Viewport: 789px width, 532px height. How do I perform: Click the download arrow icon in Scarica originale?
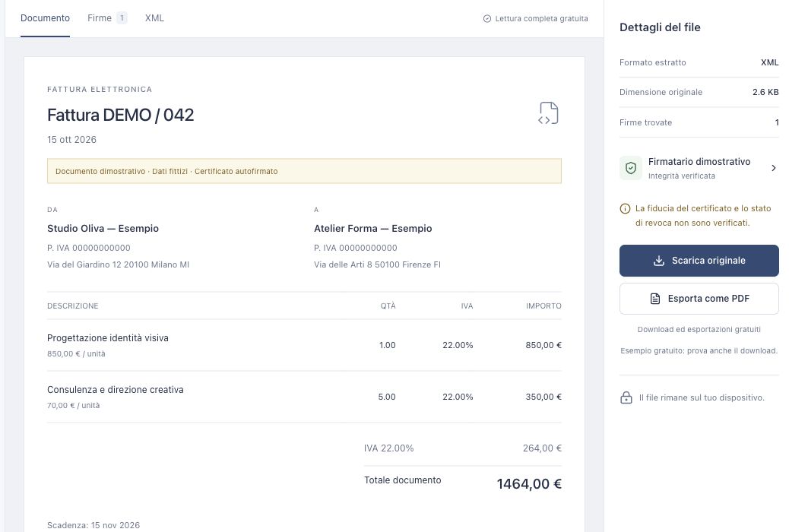[x=659, y=261]
